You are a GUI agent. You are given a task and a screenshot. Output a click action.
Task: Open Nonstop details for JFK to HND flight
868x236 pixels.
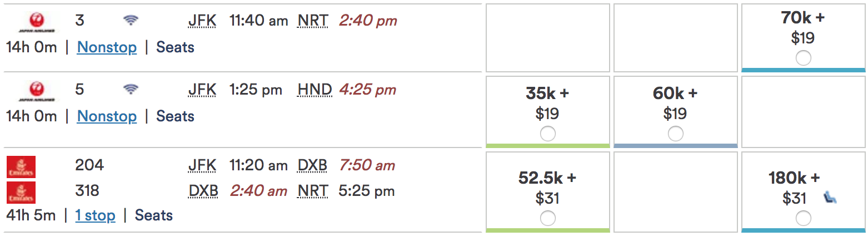(107, 116)
